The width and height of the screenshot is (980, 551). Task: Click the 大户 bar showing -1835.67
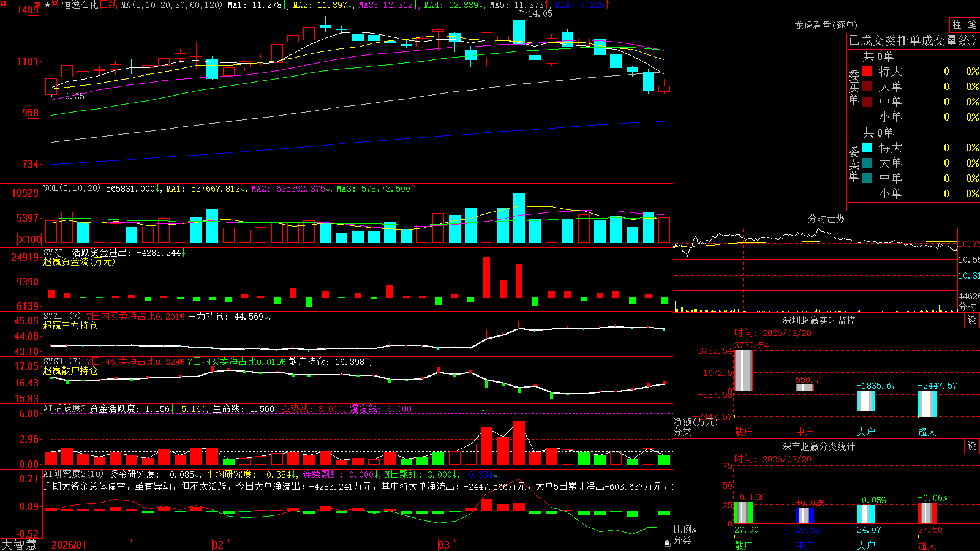(866, 401)
